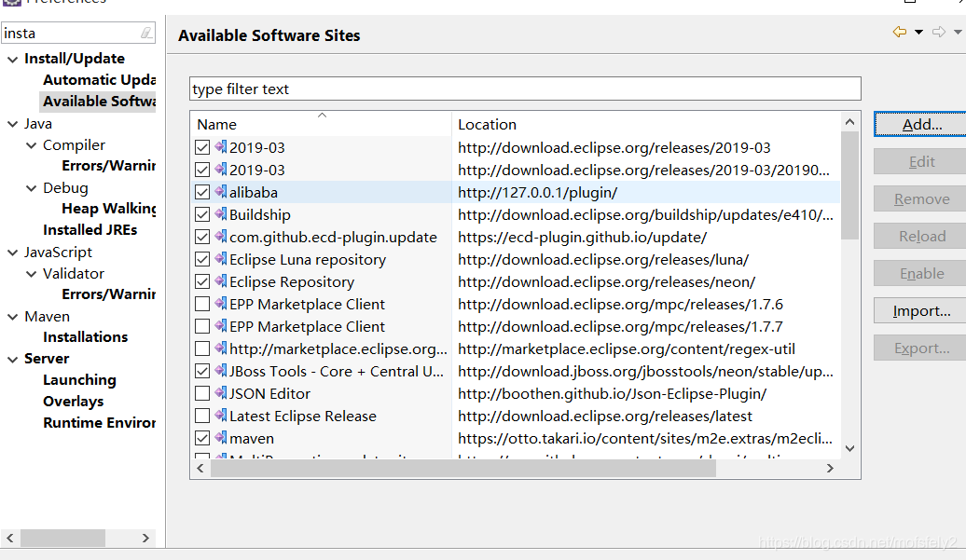Open the back history dropdown arrow

918,32
